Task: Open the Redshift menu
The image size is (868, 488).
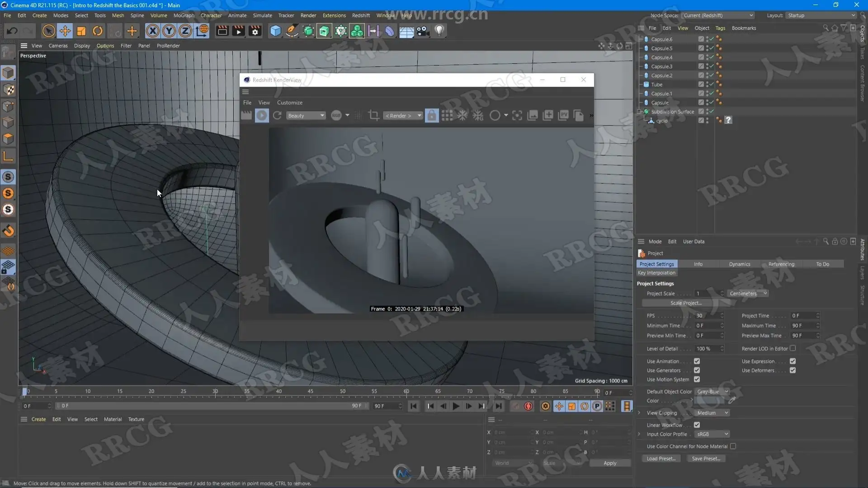Action: 360,15
